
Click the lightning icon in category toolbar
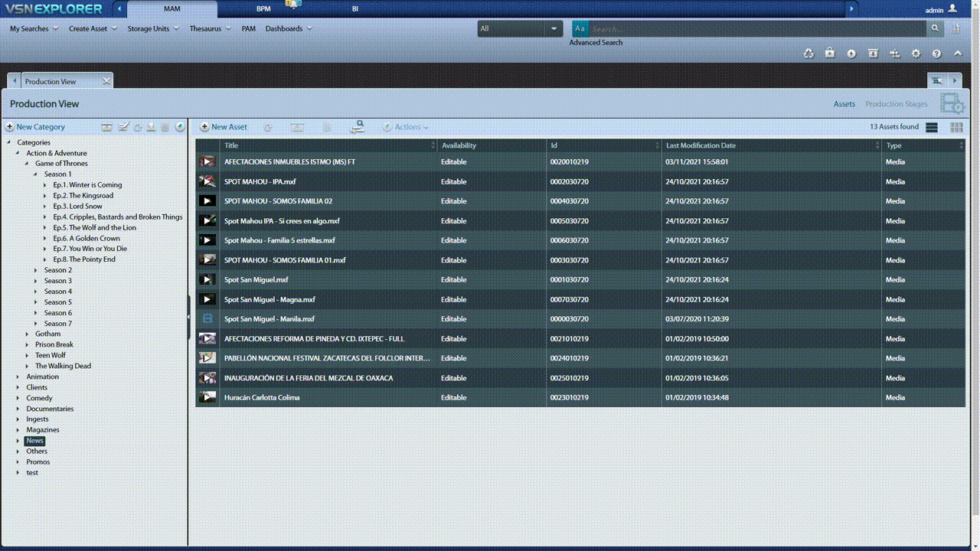[x=180, y=127]
